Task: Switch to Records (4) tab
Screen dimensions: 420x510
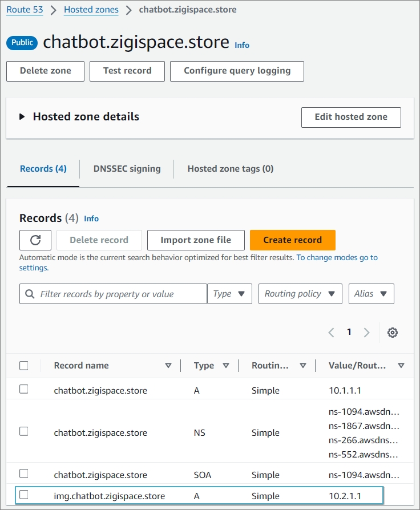Action: [43, 168]
